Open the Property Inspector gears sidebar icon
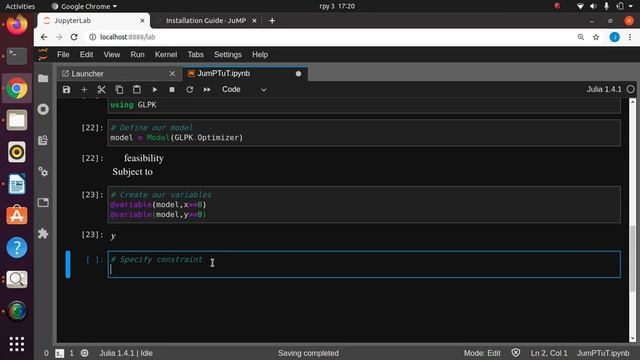Screen dimensions: 640x360 click(x=43, y=171)
